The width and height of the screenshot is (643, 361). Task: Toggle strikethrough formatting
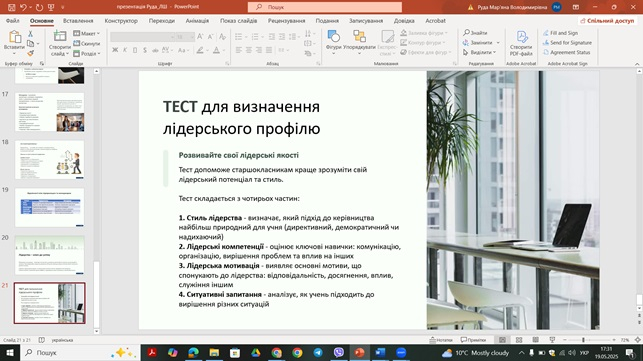pos(155,50)
